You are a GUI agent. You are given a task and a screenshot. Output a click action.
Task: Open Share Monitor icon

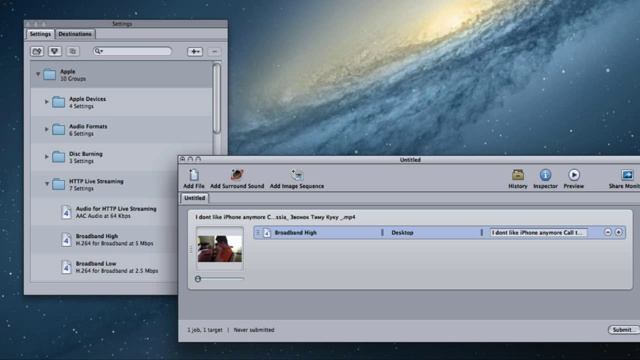tap(627, 175)
